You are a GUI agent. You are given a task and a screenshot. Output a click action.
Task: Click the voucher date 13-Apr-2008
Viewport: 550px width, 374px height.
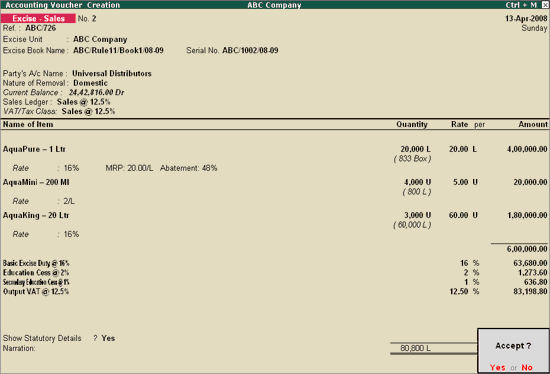(526, 18)
